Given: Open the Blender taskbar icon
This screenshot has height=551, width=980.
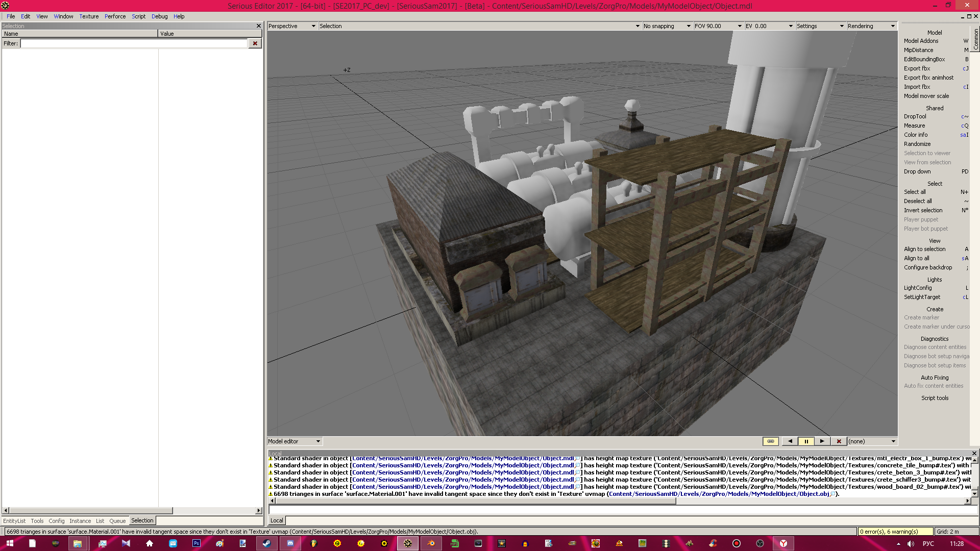Looking at the screenshot, I should (431, 543).
